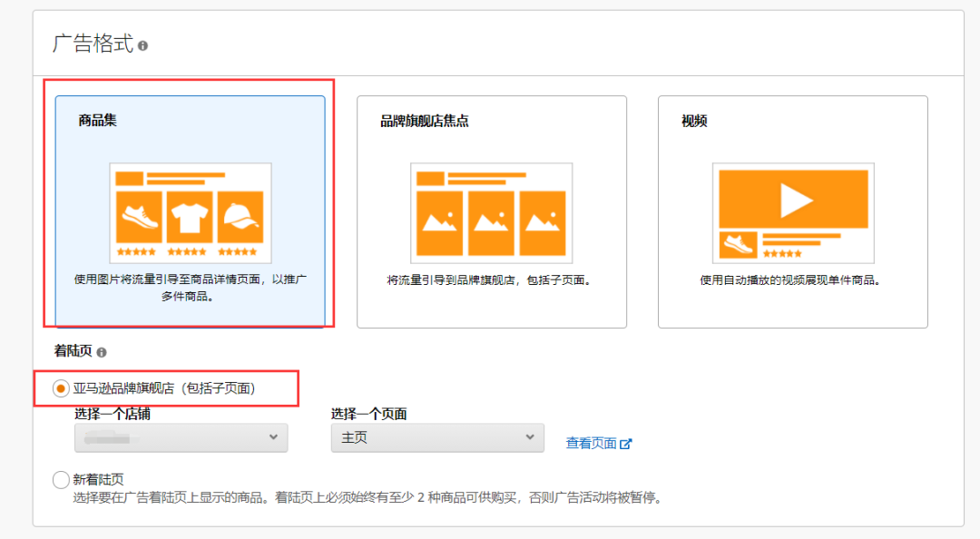Select the 新着陆页 radio button
The width and height of the screenshot is (980, 539).
click(61, 480)
